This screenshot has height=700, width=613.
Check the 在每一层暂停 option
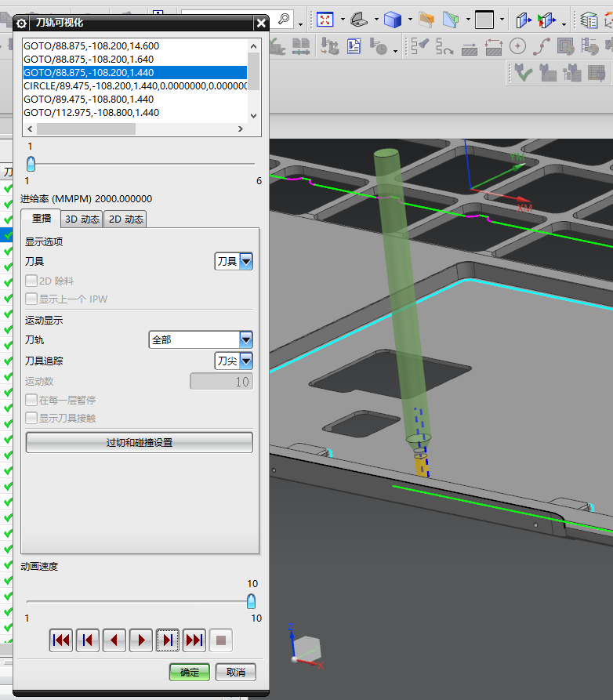tap(31, 400)
